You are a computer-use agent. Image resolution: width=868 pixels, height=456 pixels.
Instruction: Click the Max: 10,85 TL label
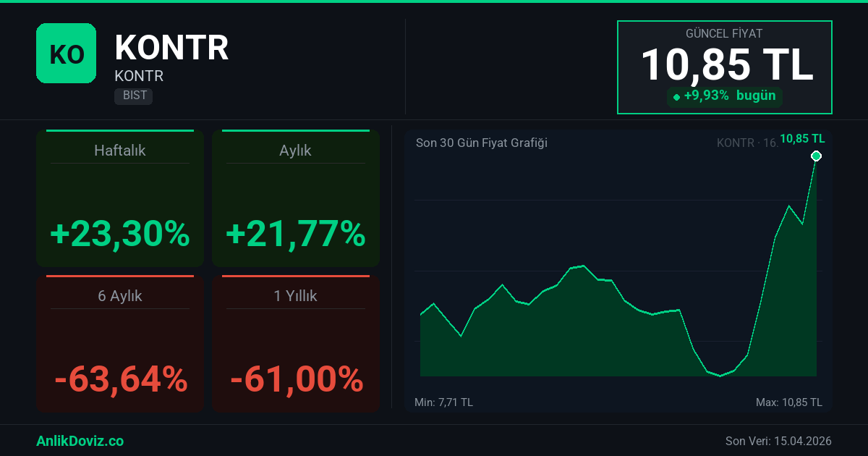788,402
